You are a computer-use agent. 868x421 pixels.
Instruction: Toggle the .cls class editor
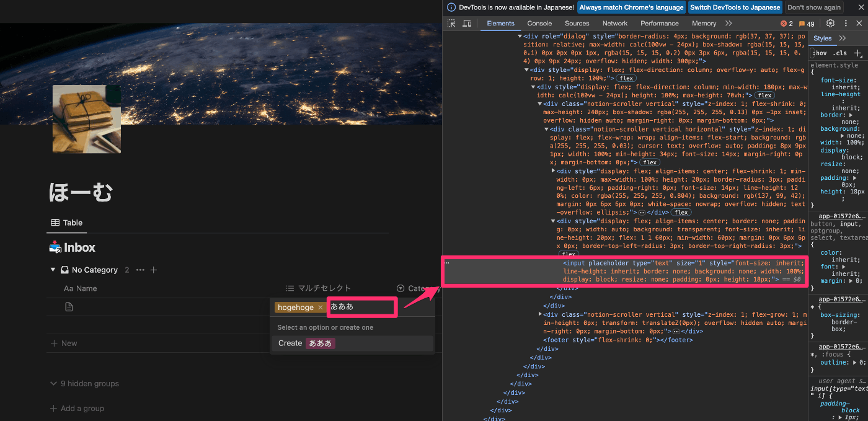(840, 53)
